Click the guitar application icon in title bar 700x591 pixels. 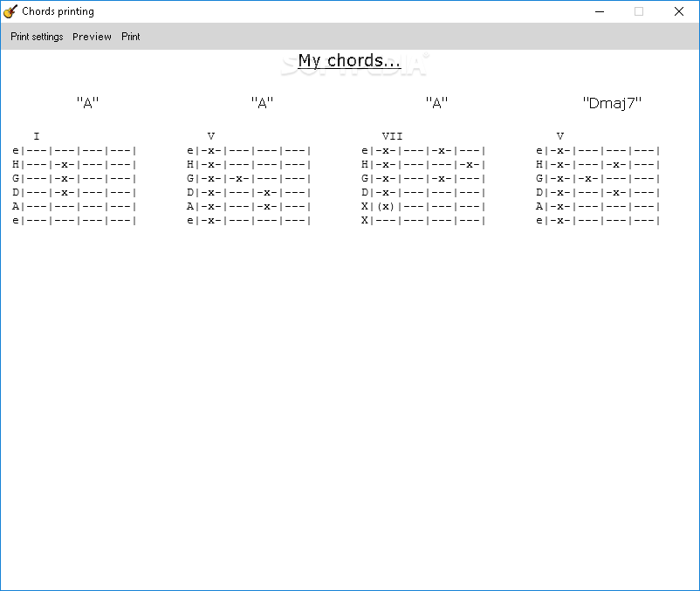(10, 11)
